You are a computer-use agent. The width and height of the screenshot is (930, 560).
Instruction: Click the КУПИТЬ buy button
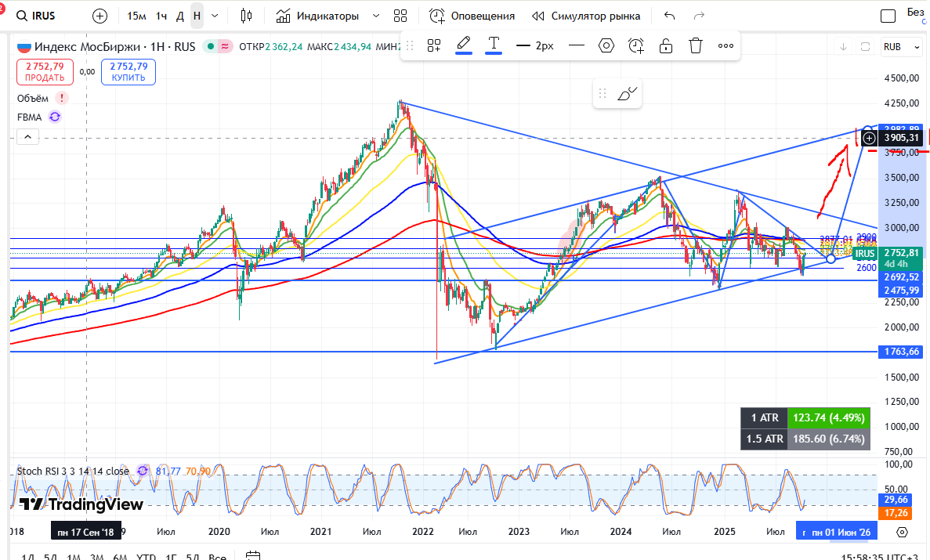click(x=128, y=72)
